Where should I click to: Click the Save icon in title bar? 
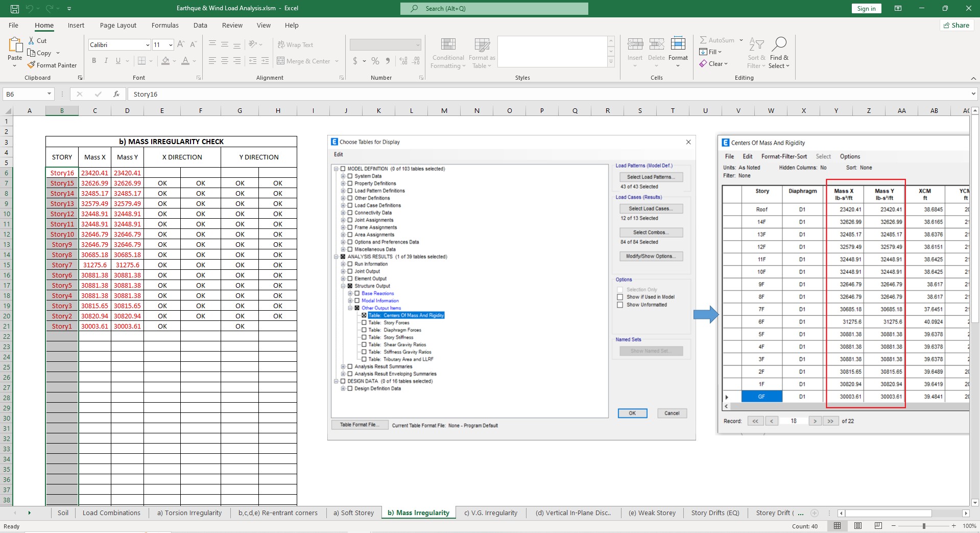point(15,9)
